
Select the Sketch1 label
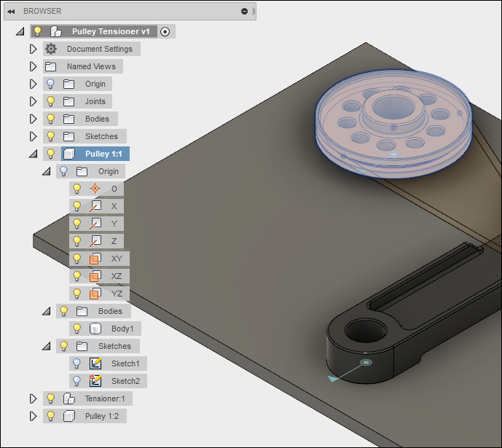125,363
